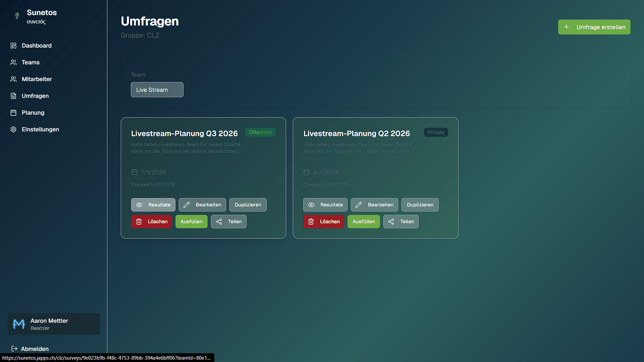Click the plus icon in Umfrage erstellen
This screenshot has width=644, height=362.
coord(567,27)
